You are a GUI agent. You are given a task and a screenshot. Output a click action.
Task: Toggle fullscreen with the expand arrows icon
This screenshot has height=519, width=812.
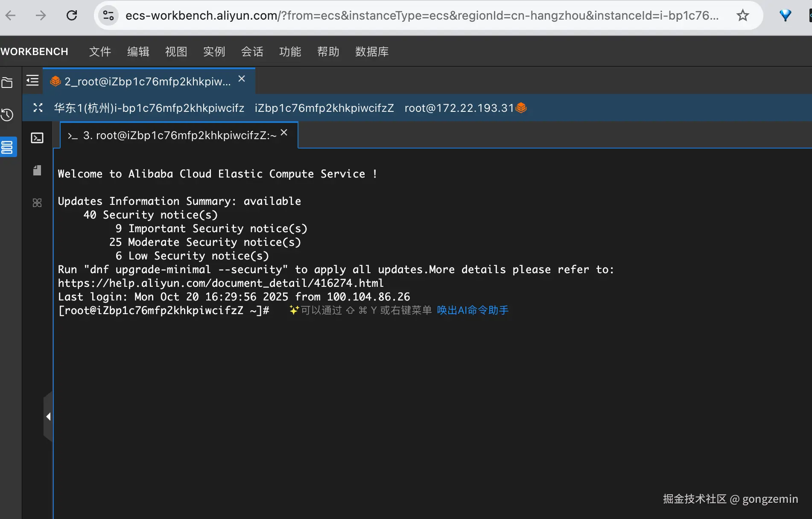(38, 108)
